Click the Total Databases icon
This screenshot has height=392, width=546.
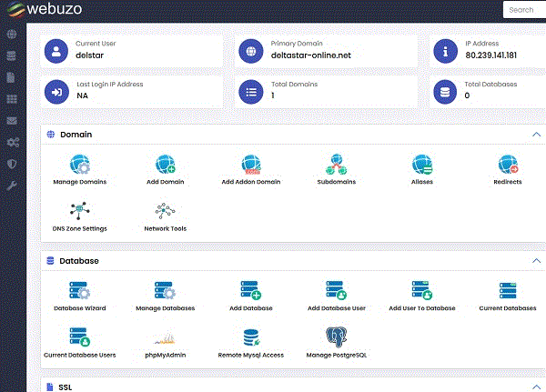point(445,92)
